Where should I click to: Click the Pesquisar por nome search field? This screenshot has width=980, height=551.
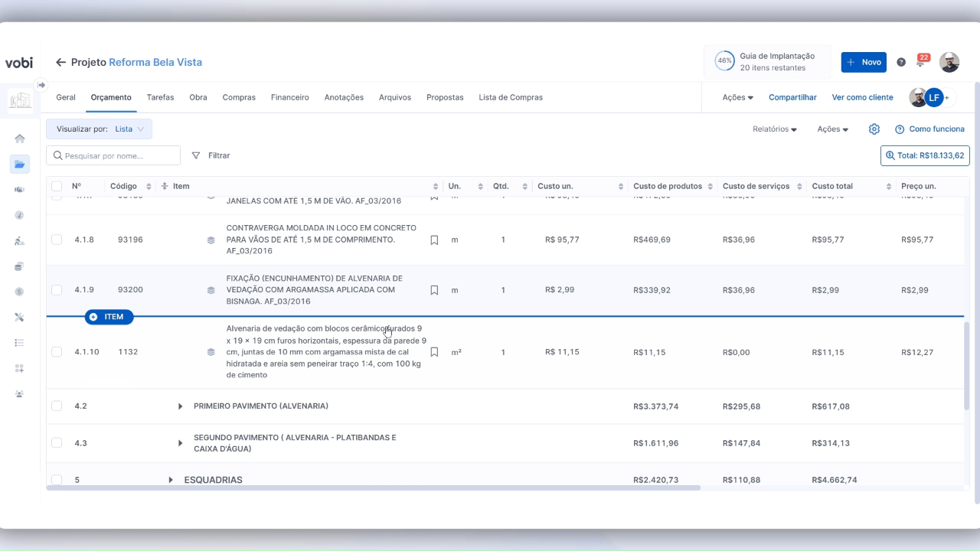pyautogui.click(x=113, y=155)
